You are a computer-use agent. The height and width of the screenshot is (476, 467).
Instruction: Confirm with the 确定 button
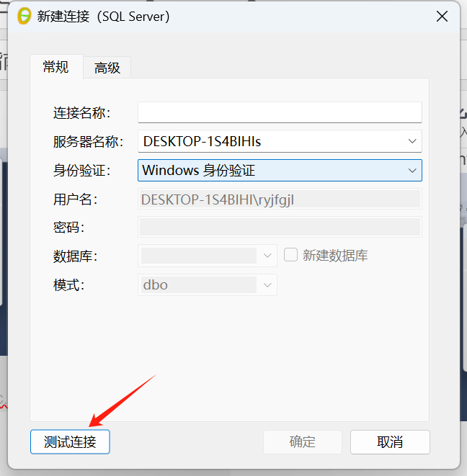(x=302, y=441)
